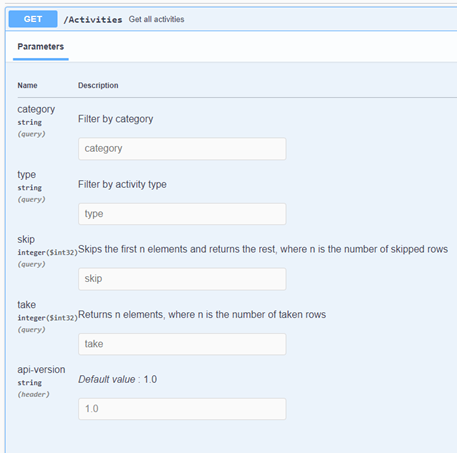Click the 'category' parameter name
Screen dimensions: 457x453
point(36,109)
